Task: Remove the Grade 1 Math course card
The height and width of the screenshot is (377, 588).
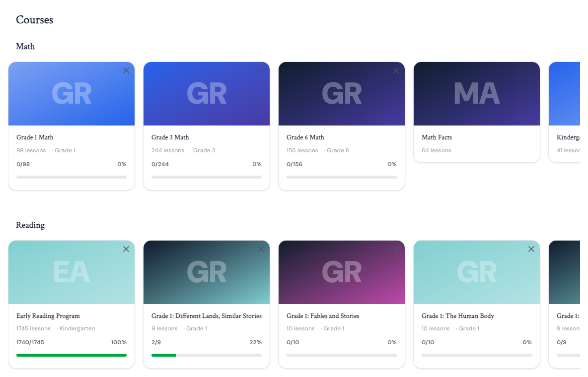Action: click(x=126, y=70)
